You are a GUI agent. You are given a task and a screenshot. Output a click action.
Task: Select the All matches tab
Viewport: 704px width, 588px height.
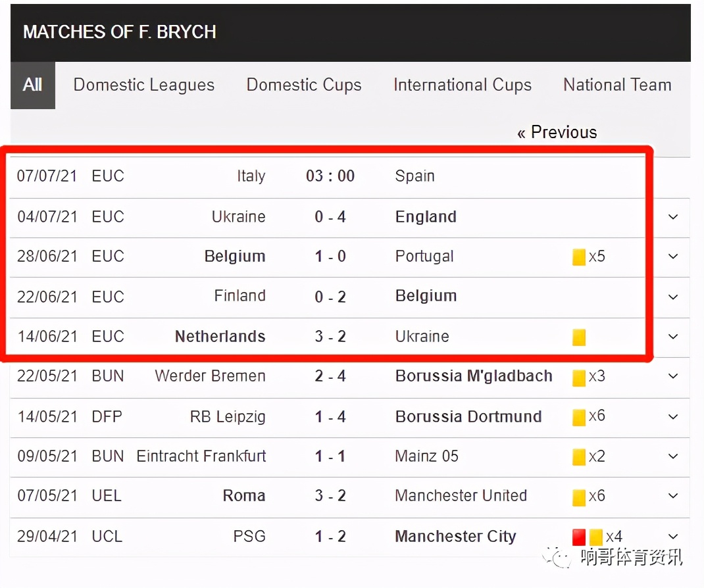[33, 86]
